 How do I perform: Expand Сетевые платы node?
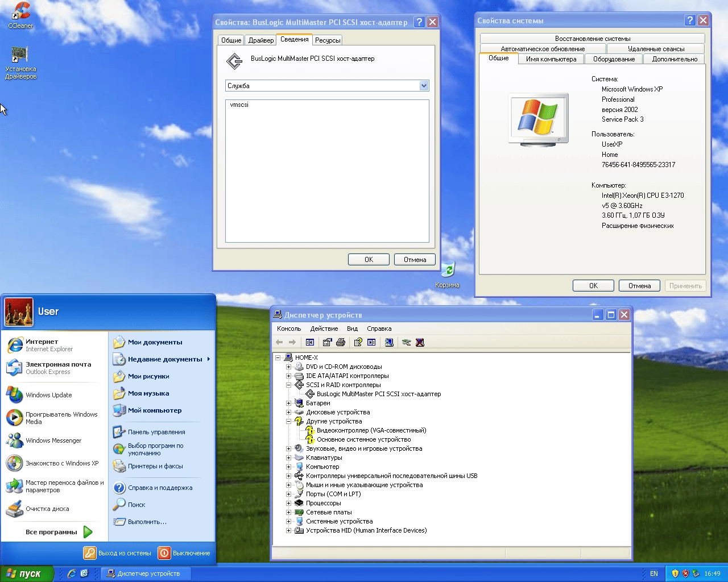pyautogui.click(x=288, y=512)
